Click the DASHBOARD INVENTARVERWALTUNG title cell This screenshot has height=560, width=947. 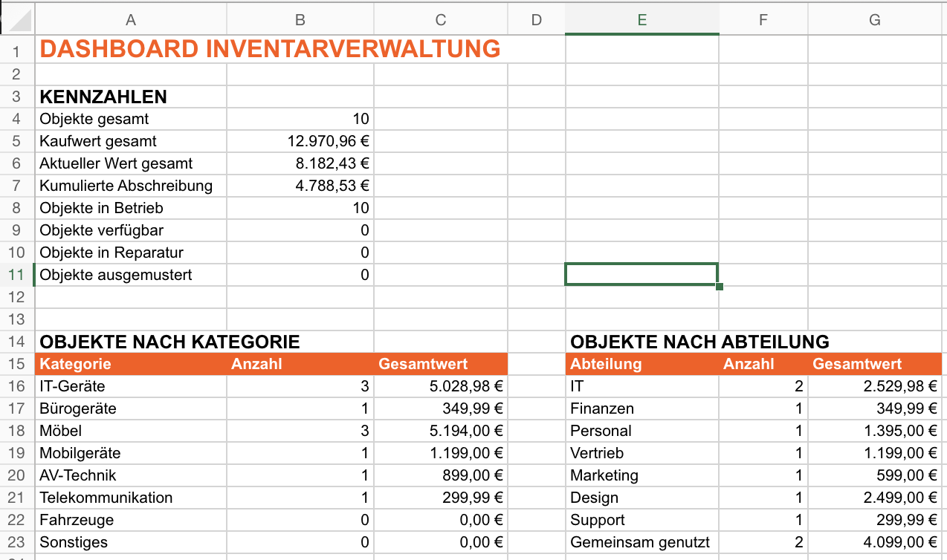270,49
